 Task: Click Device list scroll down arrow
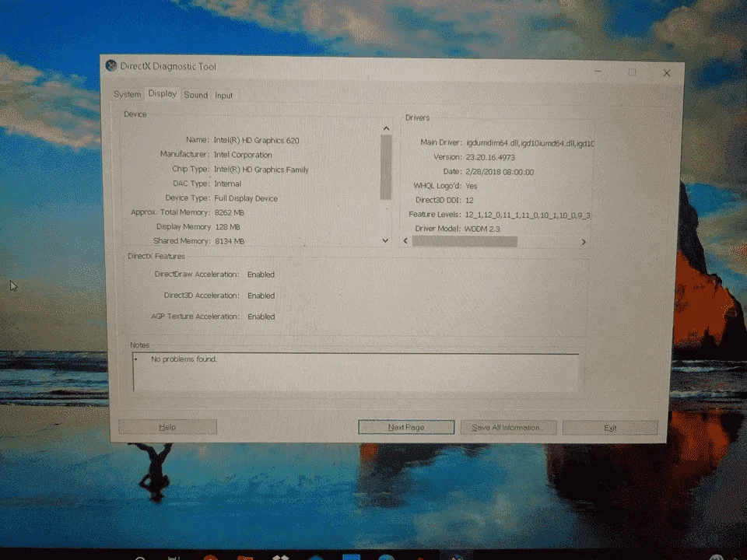pos(385,240)
